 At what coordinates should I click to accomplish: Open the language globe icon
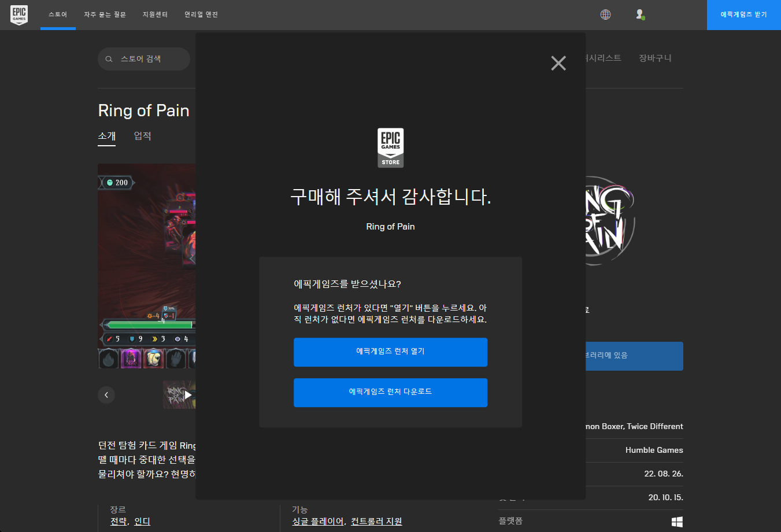tap(605, 14)
